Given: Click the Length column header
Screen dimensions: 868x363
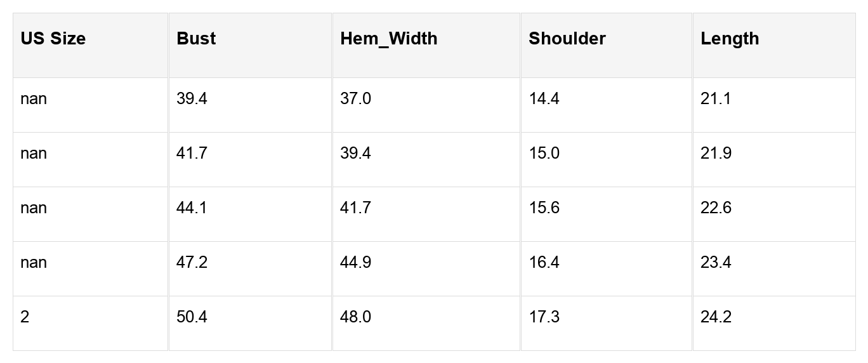Looking at the screenshot, I should 730,39.
